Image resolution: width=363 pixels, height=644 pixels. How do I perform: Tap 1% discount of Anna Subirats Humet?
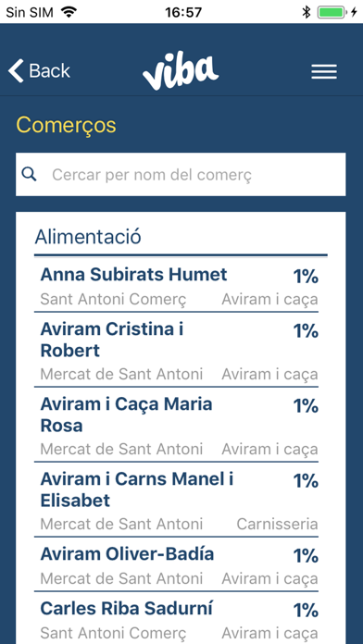306,277
